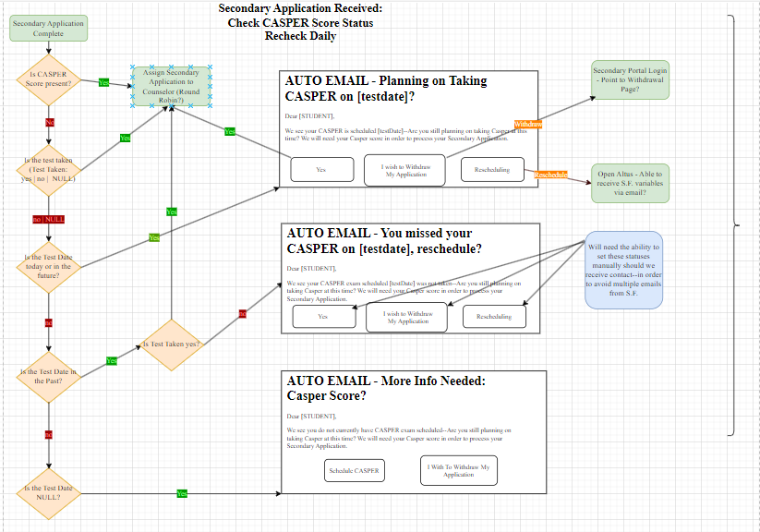This screenshot has height=532, width=760.
Task: Select the "Is Test Taken yes?" diamond
Action: click(171, 346)
